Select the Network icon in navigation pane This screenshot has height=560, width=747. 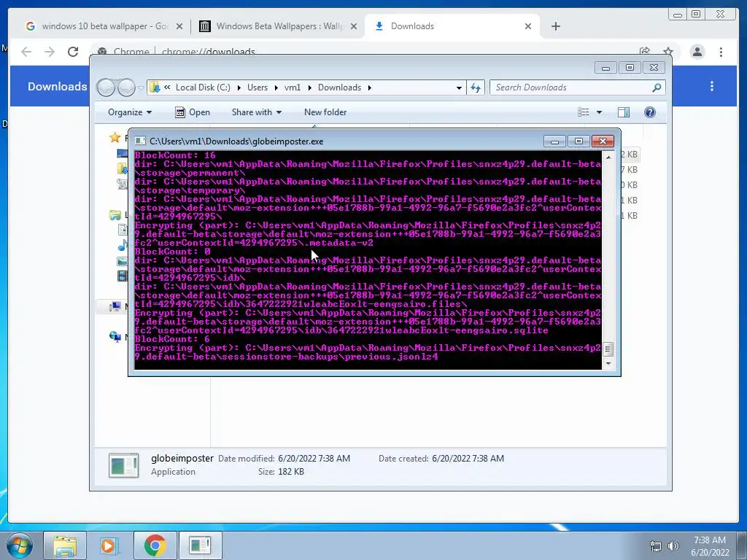pyautogui.click(x=115, y=337)
